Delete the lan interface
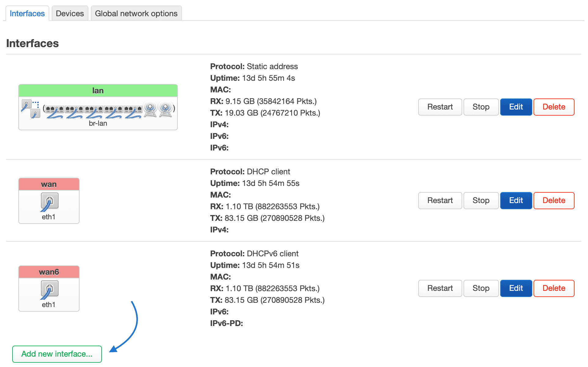Screen dimensions: 588x367 point(553,107)
